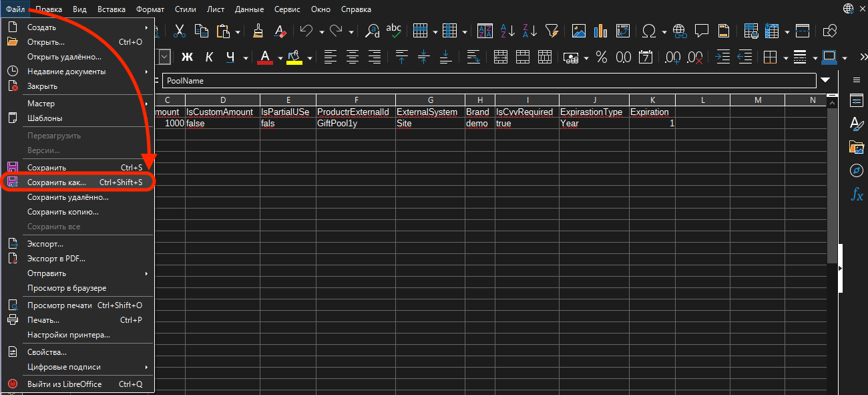Click the Redo arrow icon
The height and width of the screenshot is (395, 868).
pos(337,31)
